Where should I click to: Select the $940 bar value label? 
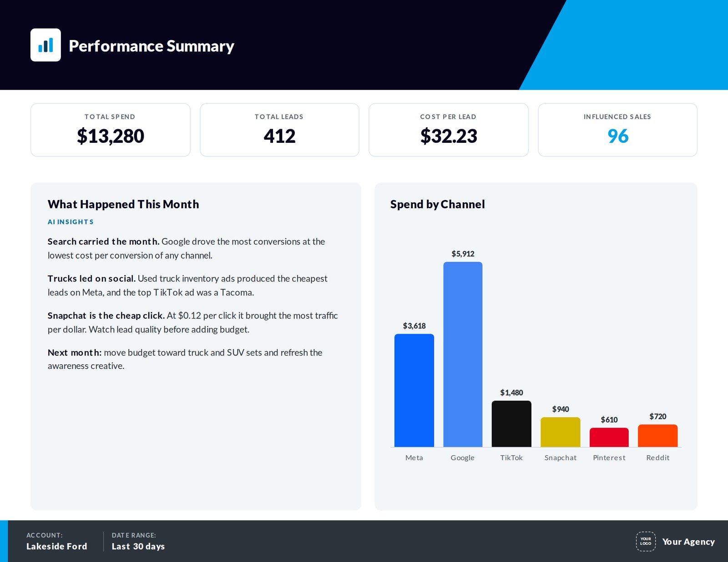click(x=561, y=409)
